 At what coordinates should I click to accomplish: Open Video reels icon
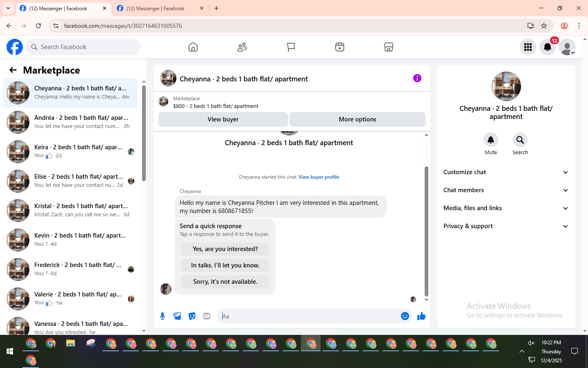340,47
